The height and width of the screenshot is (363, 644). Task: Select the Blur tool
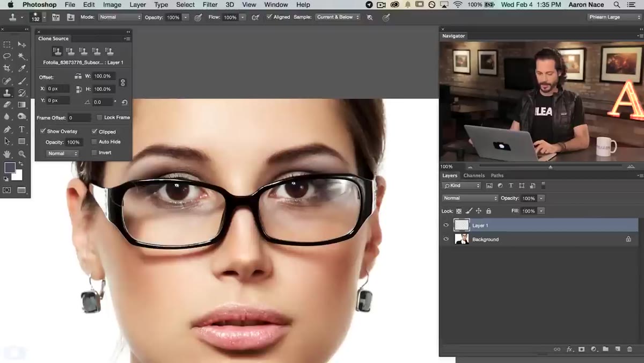(7, 117)
